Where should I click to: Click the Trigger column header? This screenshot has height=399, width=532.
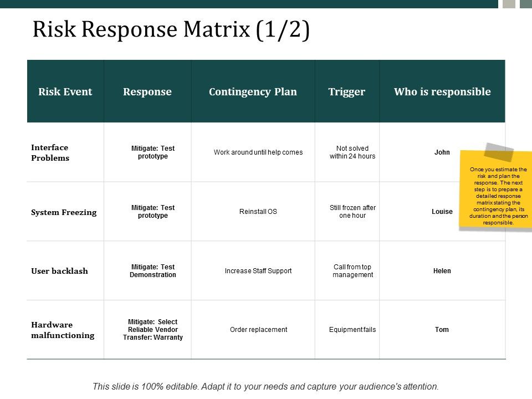click(347, 91)
